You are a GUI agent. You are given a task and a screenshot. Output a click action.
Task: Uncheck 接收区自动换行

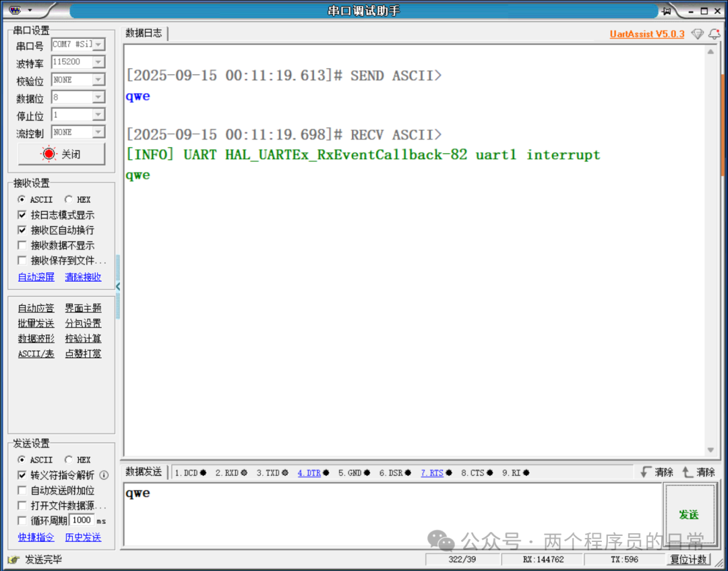pyautogui.click(x=22, y=231)
